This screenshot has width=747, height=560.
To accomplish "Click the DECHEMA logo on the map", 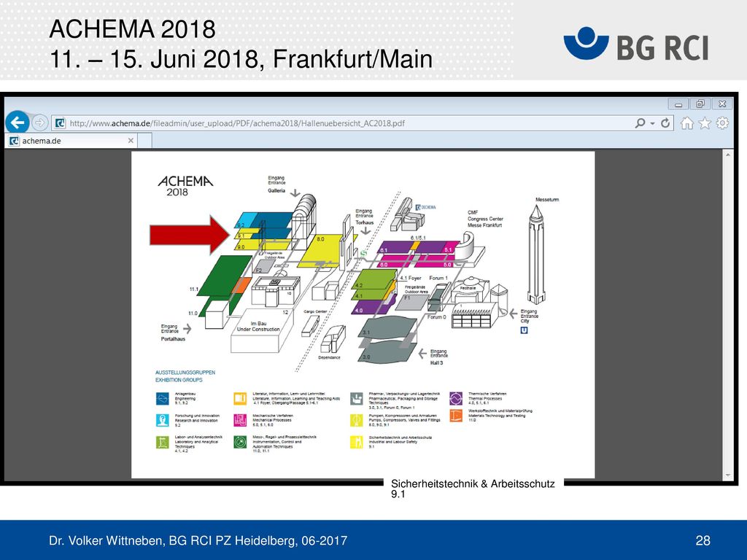I will pos(425,207).
